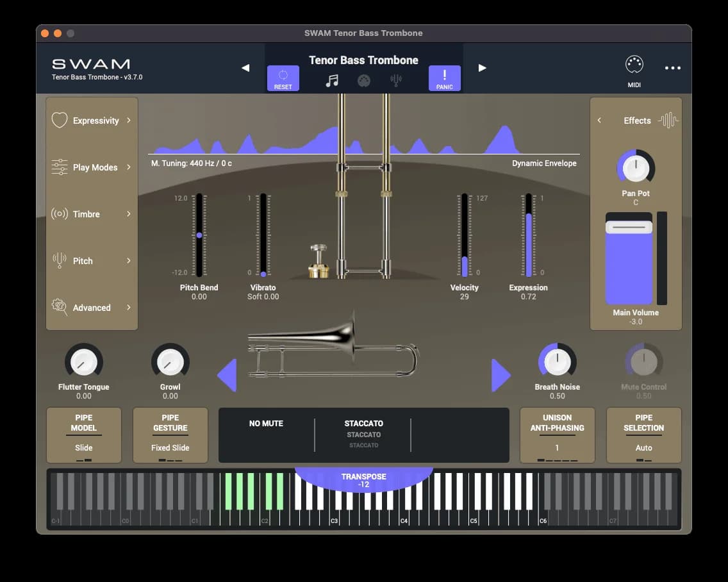Click the Main Volume slider handle
The height and width of the screenshot is (582, 728).
pos(629,227)
